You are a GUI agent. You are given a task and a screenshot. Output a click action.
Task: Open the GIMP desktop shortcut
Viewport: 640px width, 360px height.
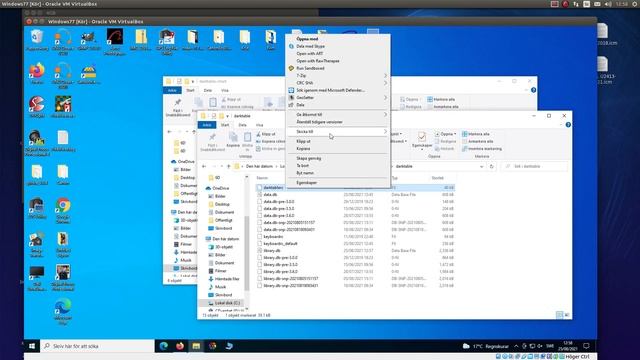pos(89,40)
